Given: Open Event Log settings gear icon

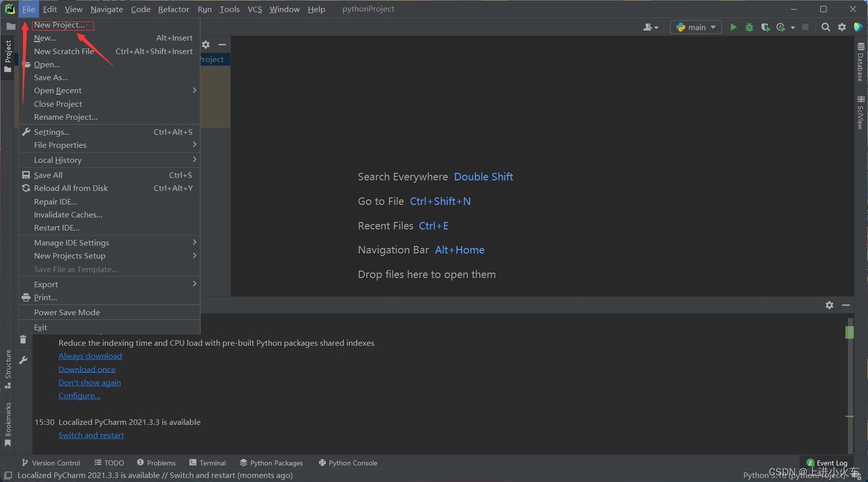Looking at the screenshot, I should click(x=829, y=305).
